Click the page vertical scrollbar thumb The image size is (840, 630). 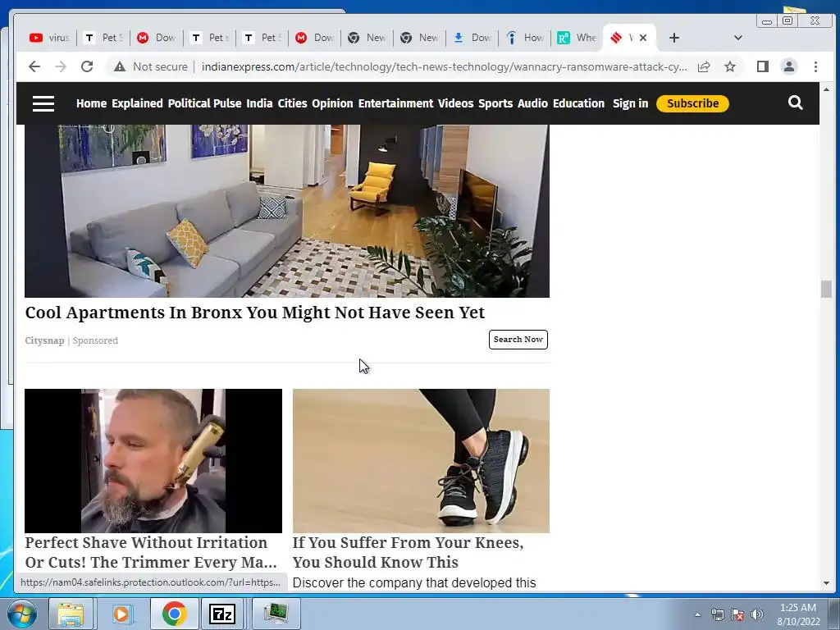click(826, 290)
